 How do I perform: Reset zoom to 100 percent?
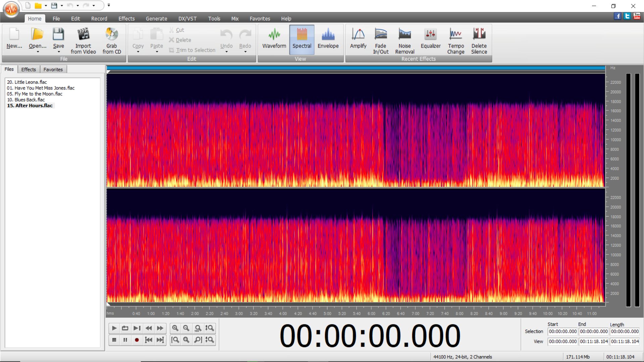[198, 328]
